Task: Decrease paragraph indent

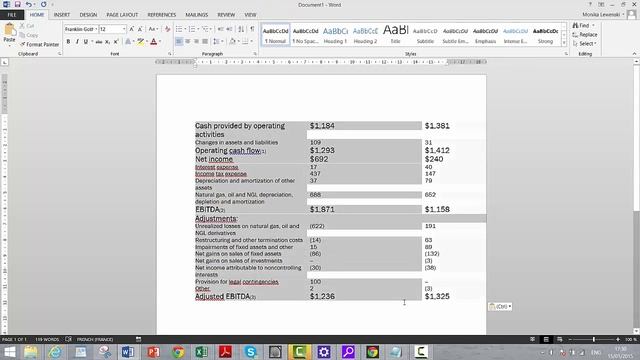Action: (x=220, y=29)
